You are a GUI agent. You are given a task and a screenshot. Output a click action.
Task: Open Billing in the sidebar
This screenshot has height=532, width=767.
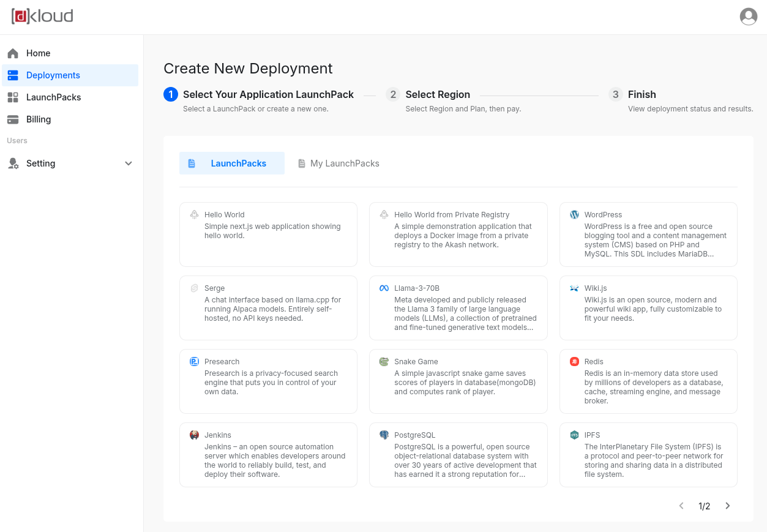coord(39,119)
